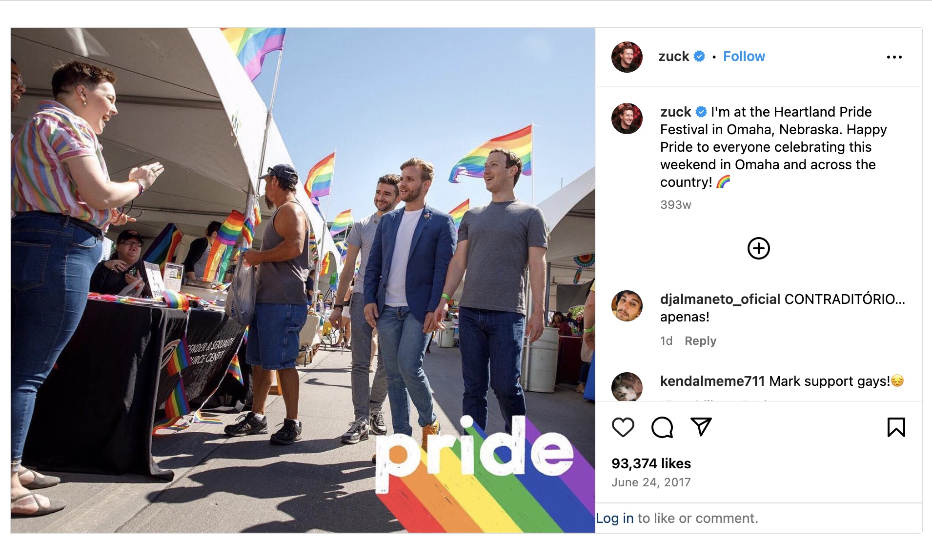This screenshot has height=560, width=932.
Task: Click the zuck username in post header
Action: click(673, 57)
